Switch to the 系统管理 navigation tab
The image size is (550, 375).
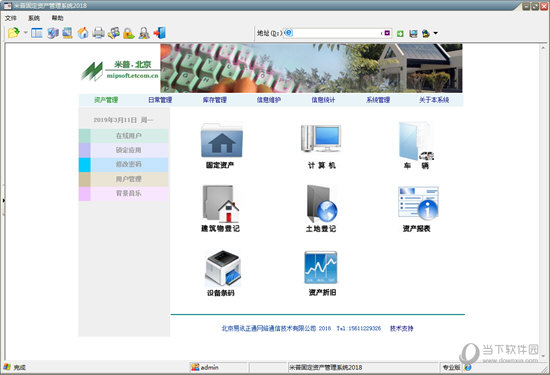[x=378, y=100]
